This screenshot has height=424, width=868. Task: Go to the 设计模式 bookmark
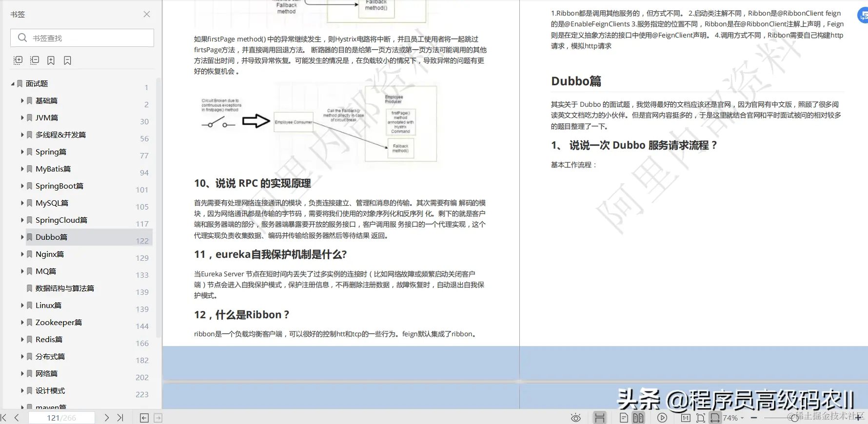click(x=50, y=390)
